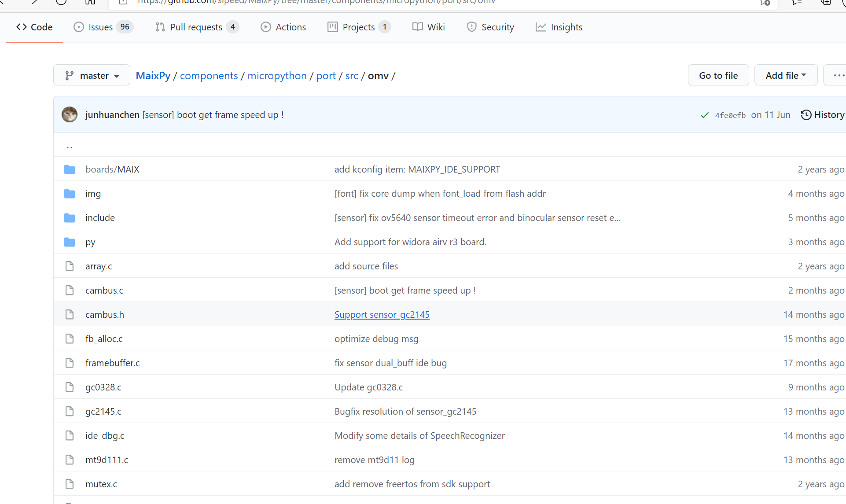Click the Actions play icon
Image resolution: width=846 pixels, height=504 pixels.
pyautogui.click(x=266, y=27)
